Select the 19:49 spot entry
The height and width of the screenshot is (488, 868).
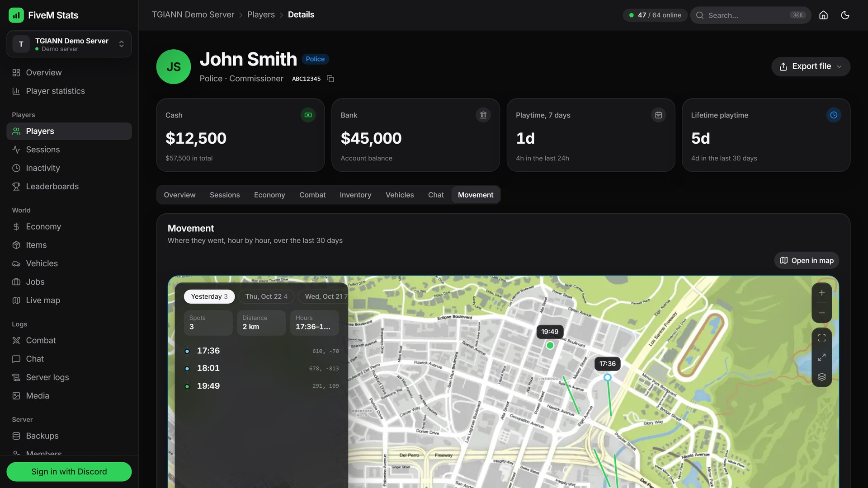pyautogui.click(x=262, y=386)
